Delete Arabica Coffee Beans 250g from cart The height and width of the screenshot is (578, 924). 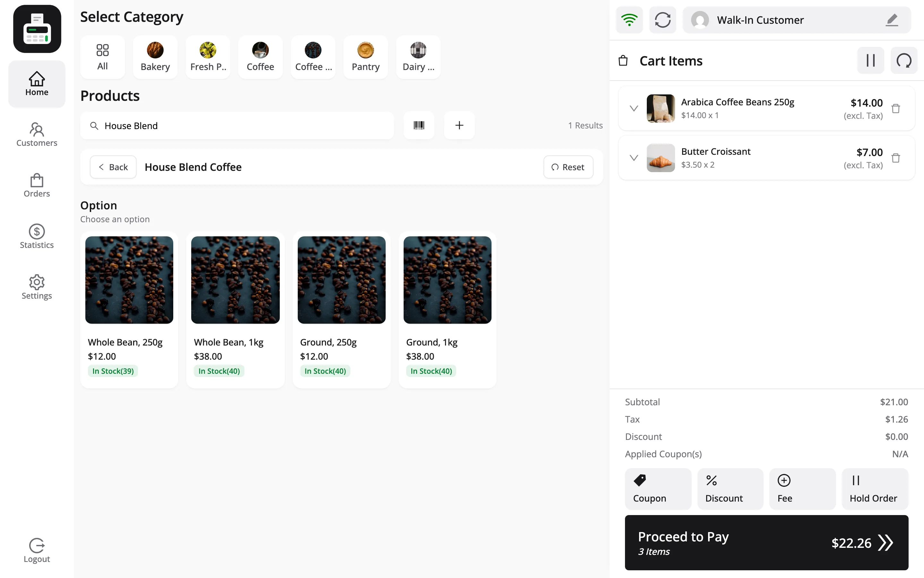pyautogui.click(x=896, y=109)
